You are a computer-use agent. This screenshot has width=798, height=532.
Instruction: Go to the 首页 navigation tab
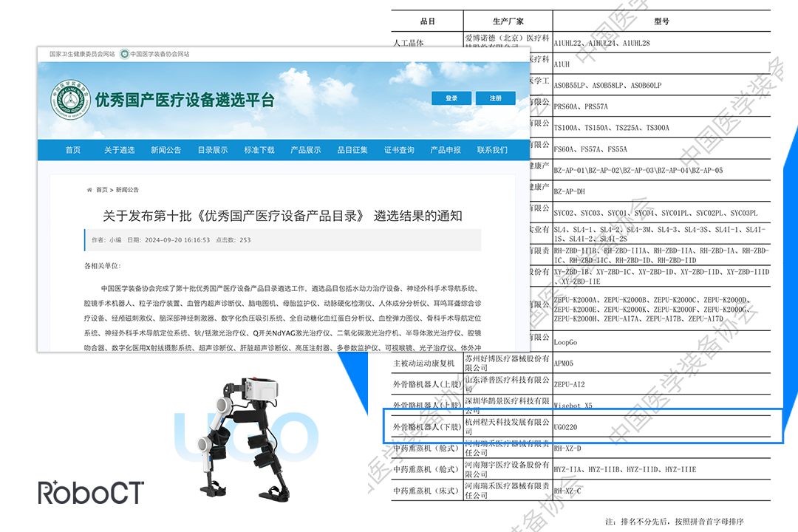[72, 150]
